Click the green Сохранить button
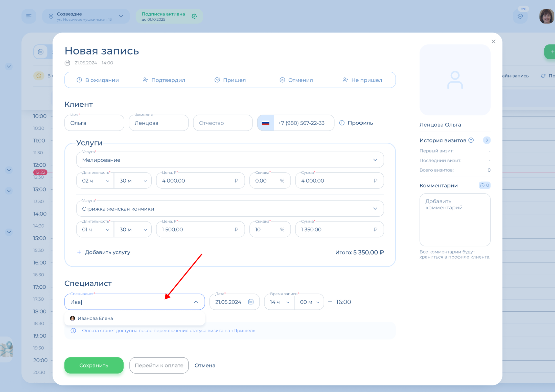 point(94,365)
